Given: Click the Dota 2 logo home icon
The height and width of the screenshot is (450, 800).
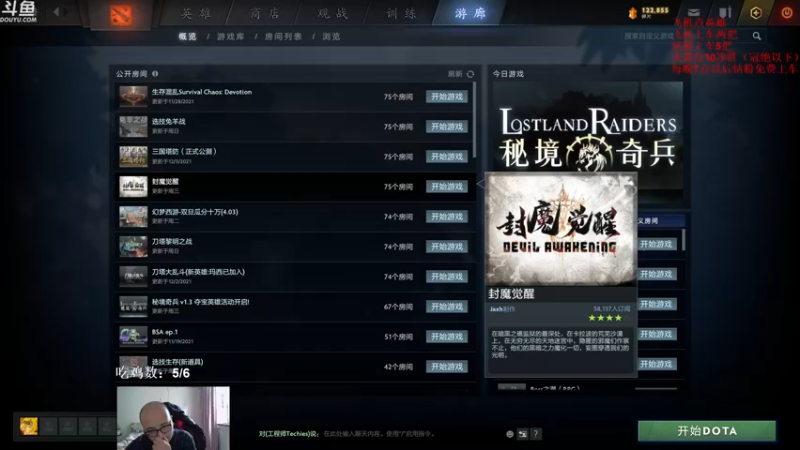Looking at the screenshot, I should tap(121, 15).
